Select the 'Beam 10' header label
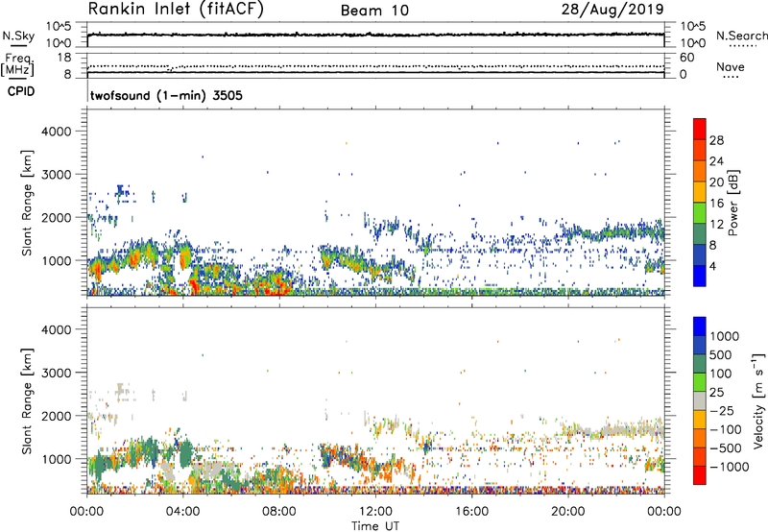Screen dimensions: 768x532 coord(374,11)
